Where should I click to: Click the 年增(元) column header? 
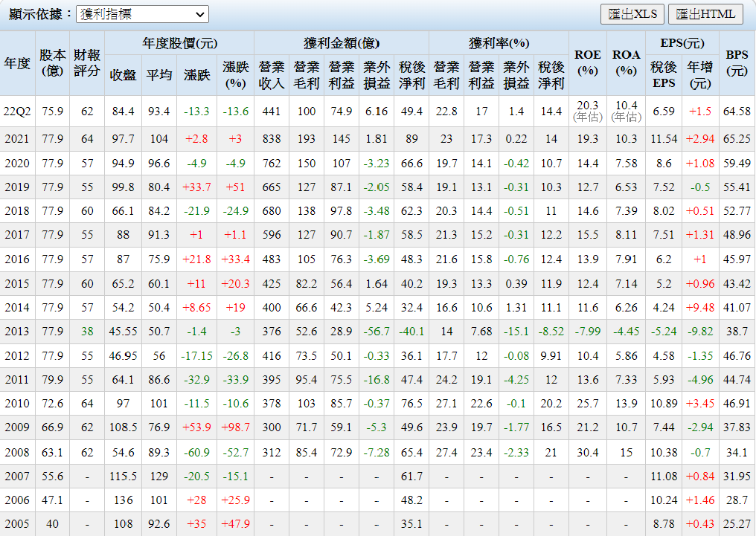coord(700,74)
